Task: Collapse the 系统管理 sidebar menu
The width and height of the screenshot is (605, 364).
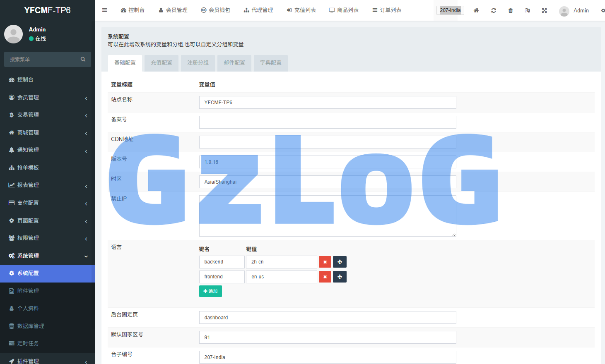Action: pos(48,256)
